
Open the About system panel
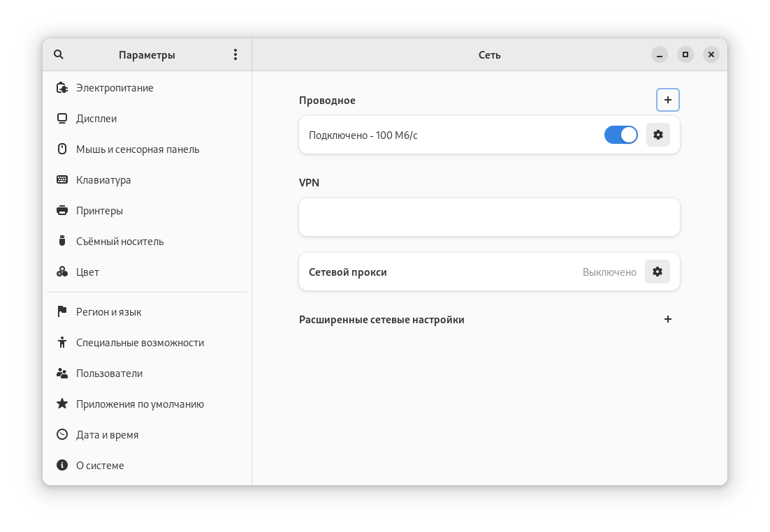(x=100, y=466)
